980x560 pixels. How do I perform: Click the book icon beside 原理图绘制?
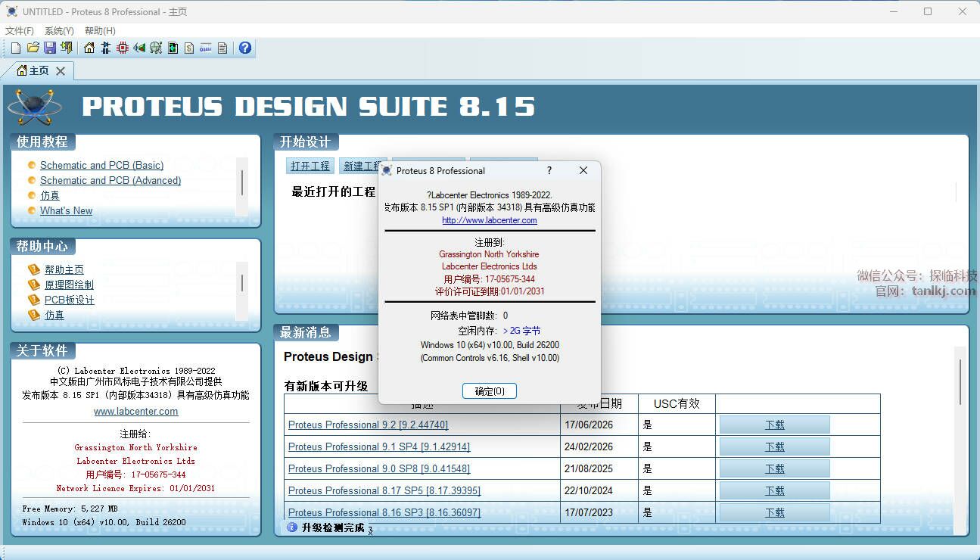point(33,285)
